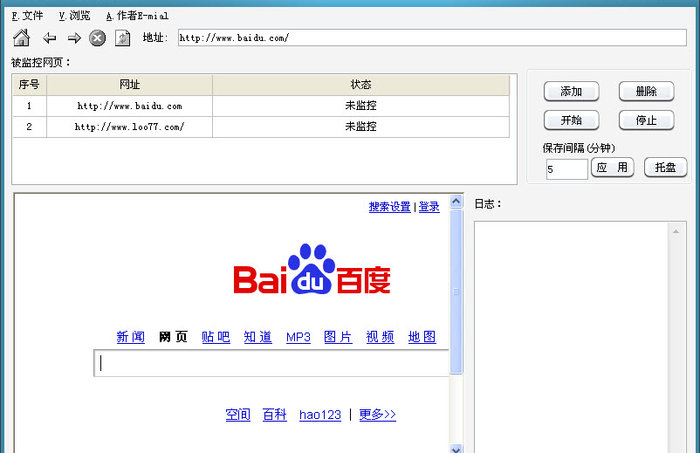Stop page loading with the X icon
The height and width of the screenshot is (453, 700).
coord(97,38)
